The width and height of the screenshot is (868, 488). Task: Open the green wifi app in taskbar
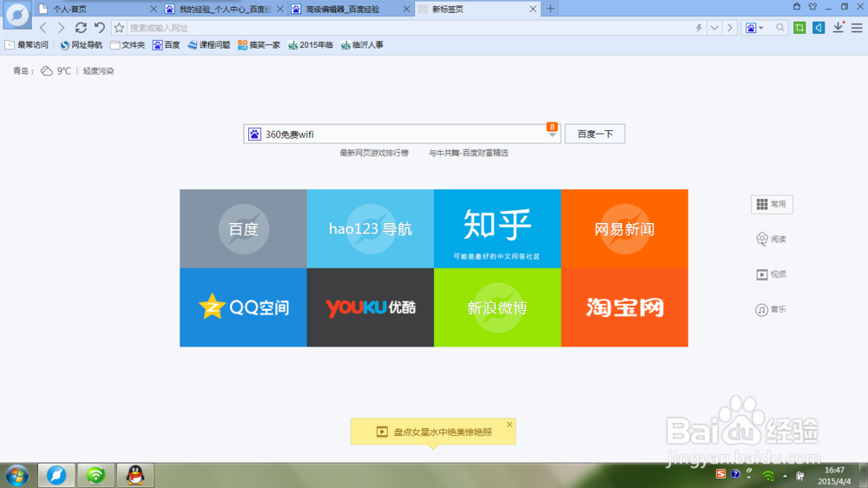[x=95, y=475]
